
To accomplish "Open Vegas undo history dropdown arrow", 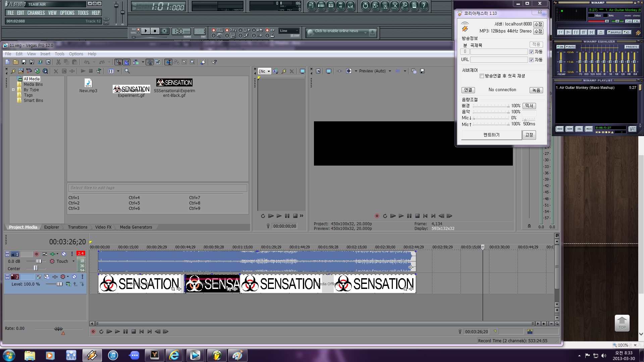I will click(x=94, y=62).
